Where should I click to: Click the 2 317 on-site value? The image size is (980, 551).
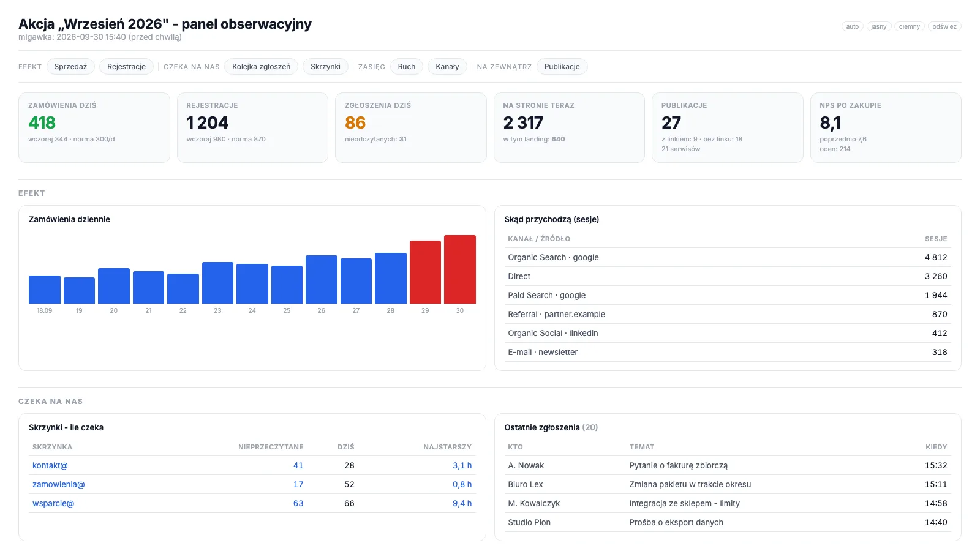point(524,123)
